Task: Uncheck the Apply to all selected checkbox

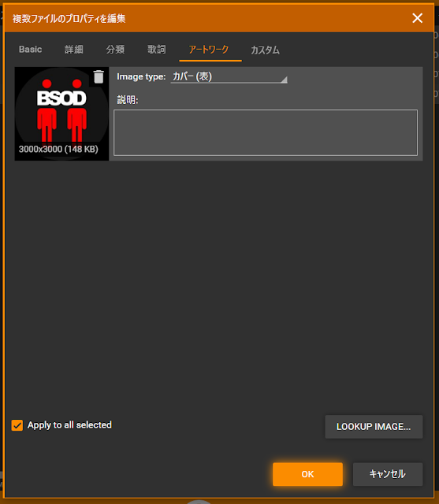Action: (x=17, y=425)
